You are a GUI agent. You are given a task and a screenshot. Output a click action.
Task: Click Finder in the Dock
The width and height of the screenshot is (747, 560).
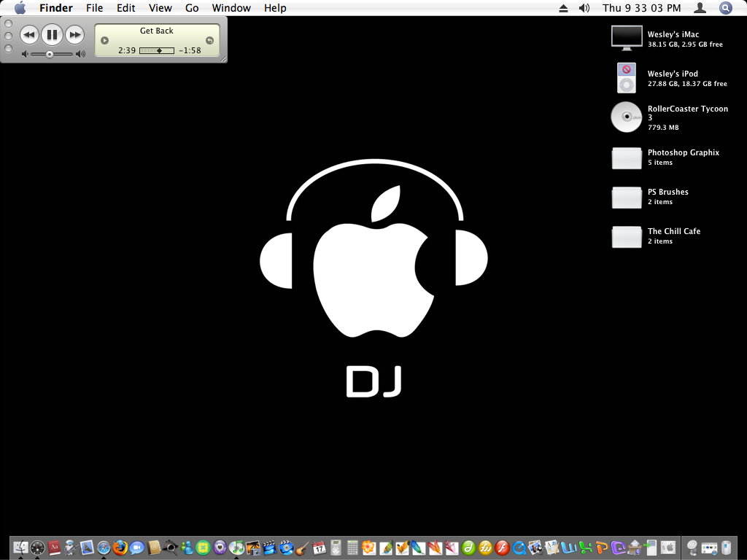tap(21, 548)
